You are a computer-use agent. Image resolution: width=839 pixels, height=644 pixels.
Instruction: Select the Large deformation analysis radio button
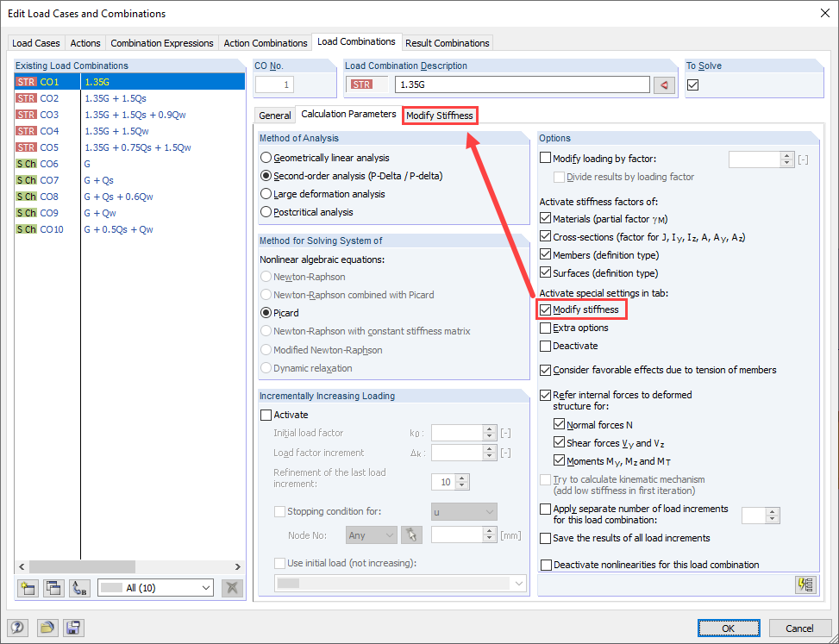point(266,193)
